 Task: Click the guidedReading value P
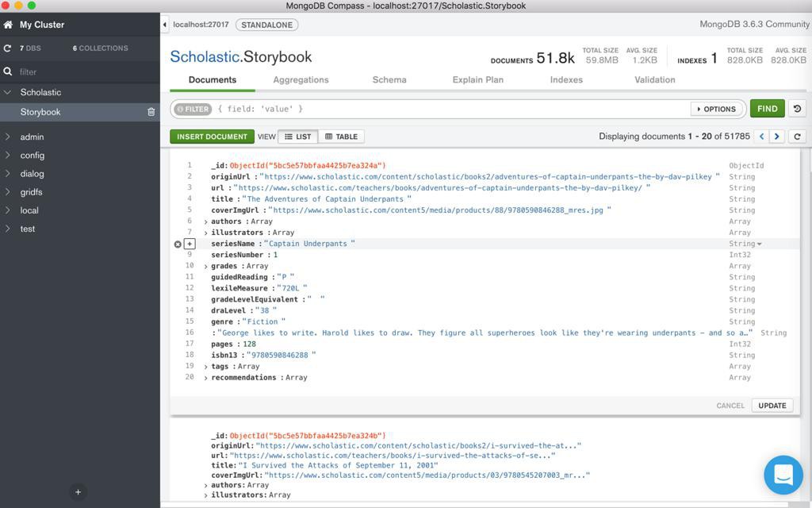tap(285, 277)
